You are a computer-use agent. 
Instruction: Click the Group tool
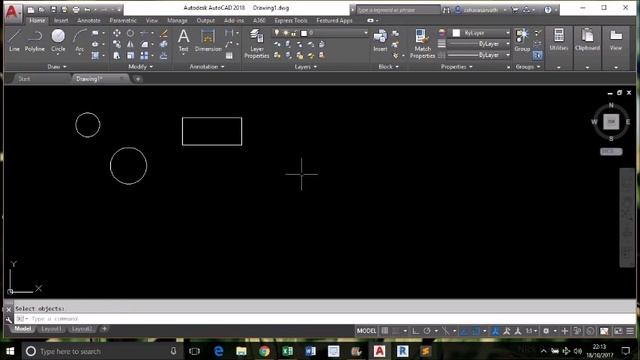tap(522, 40)
